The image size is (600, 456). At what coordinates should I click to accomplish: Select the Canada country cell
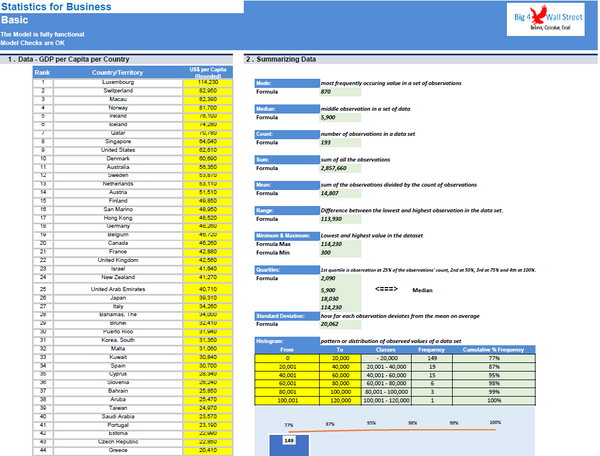click(x=118, y=243)
